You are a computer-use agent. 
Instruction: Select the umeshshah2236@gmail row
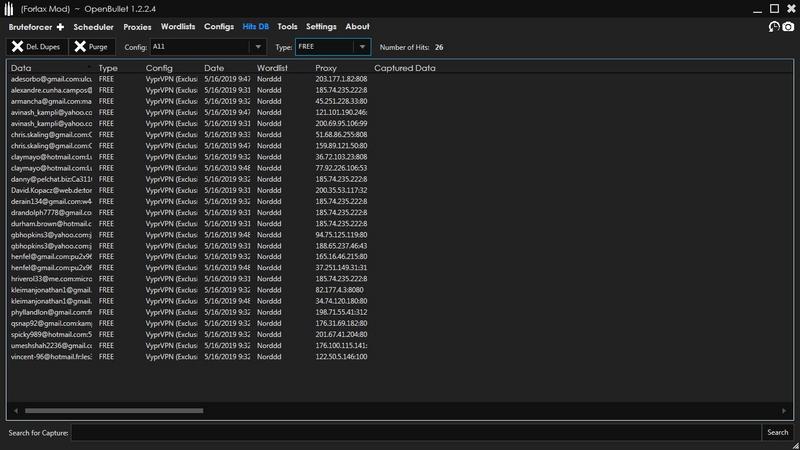[x=400, y=346]
